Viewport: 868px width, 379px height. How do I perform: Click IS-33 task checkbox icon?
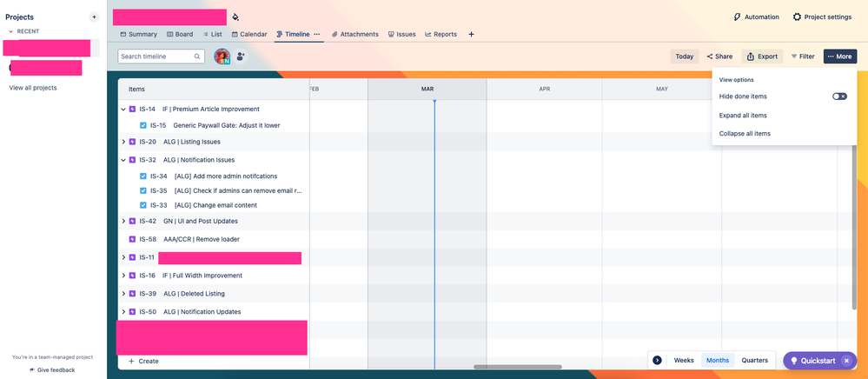pyautogui.click(x=142, y=205)
